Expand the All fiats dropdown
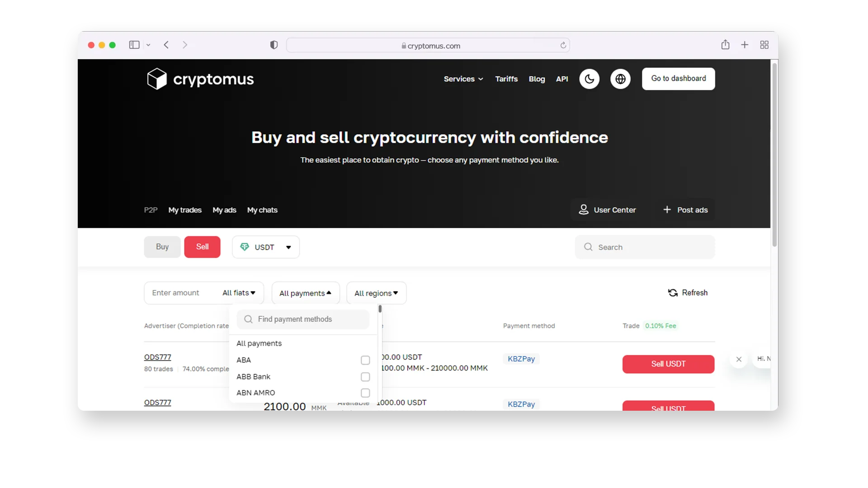Viewport: 868px width, 488px height. pyautogui.click(x=238, y=292)
